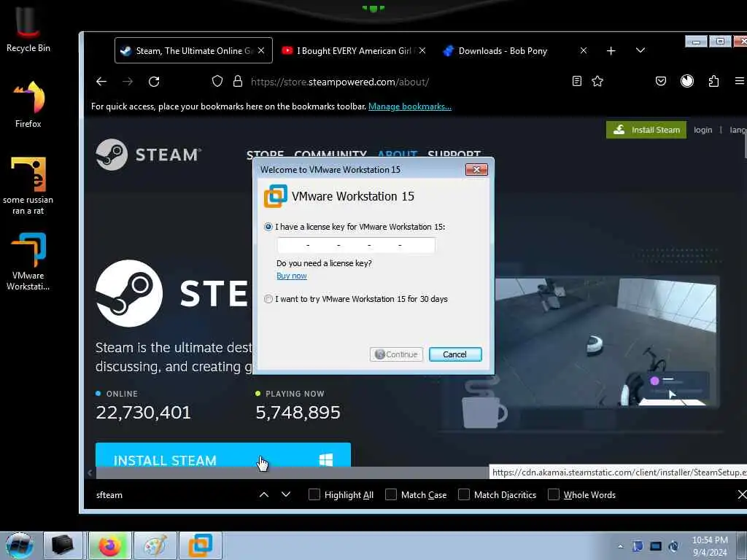The image size is (747, 560).
Task: Open the Recycle Bin desktop icon
Action: [x=28, y=29]
